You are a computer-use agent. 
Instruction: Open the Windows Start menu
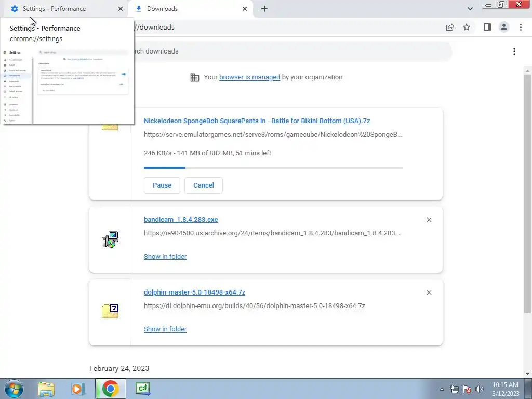coord(14,389)
